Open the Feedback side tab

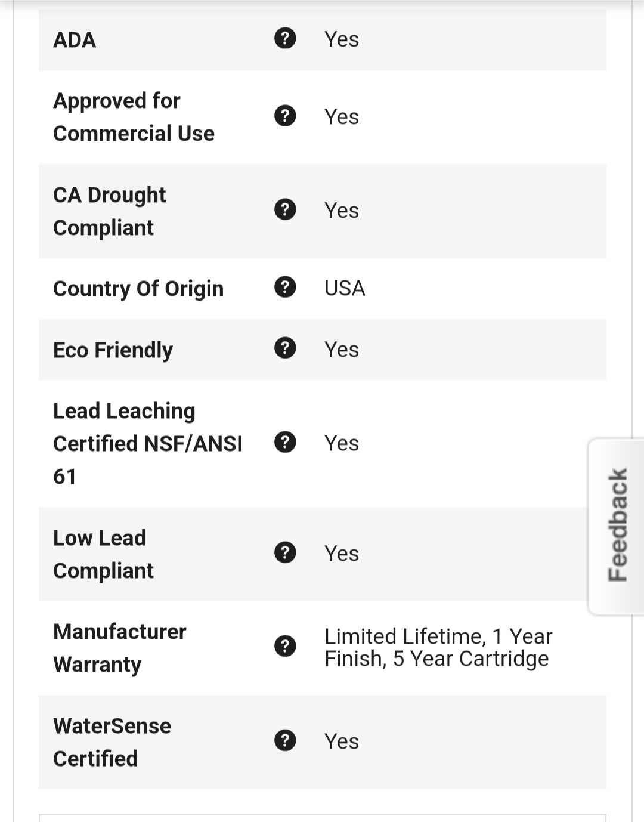(618, 525)
